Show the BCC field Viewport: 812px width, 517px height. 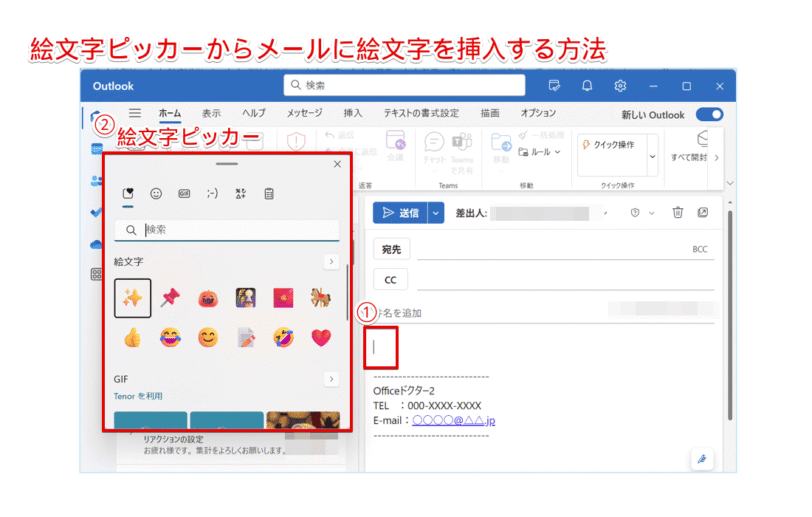pyautogui.click(x=700, y=250)
